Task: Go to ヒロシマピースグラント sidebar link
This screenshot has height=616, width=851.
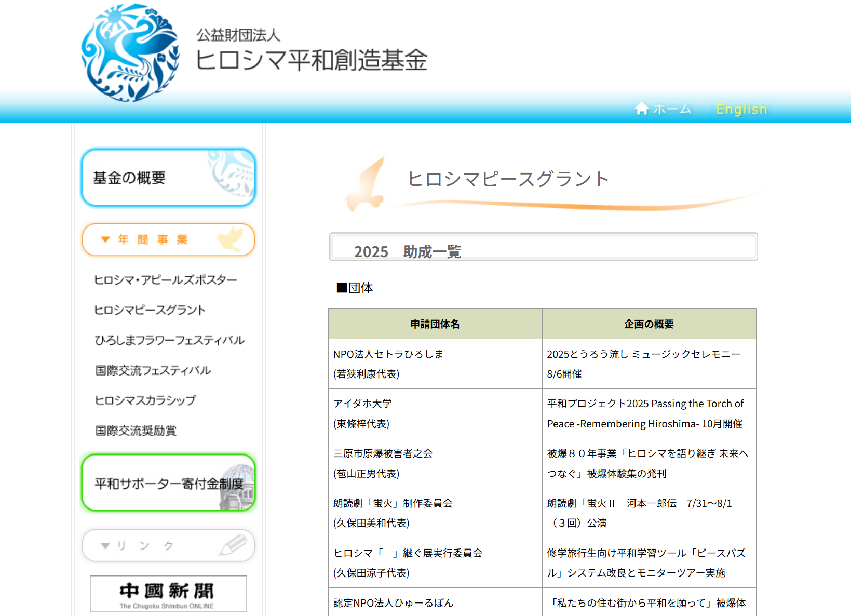Action: click(x=150, y=310)
